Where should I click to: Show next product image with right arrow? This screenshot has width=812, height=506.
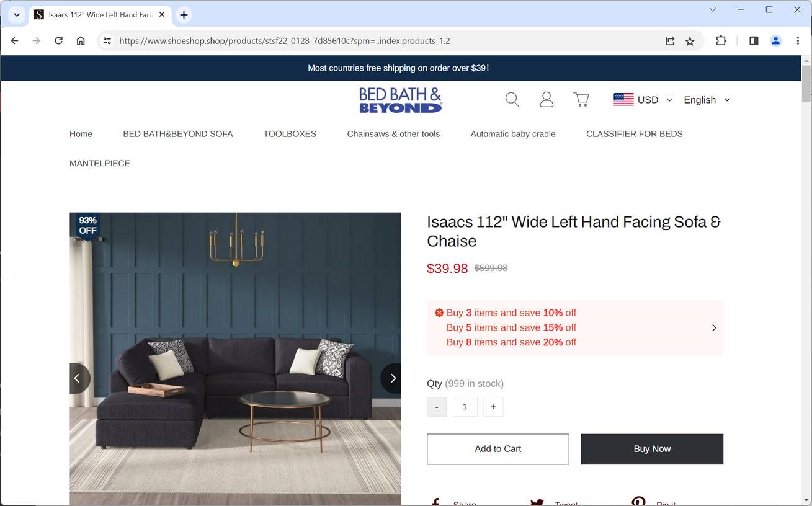391,378
